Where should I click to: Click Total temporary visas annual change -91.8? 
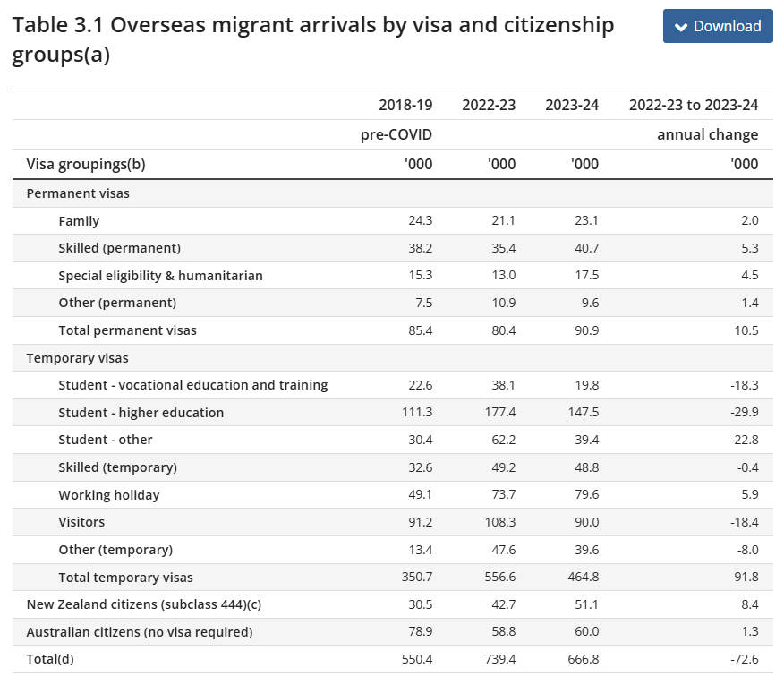coord(744,577)
